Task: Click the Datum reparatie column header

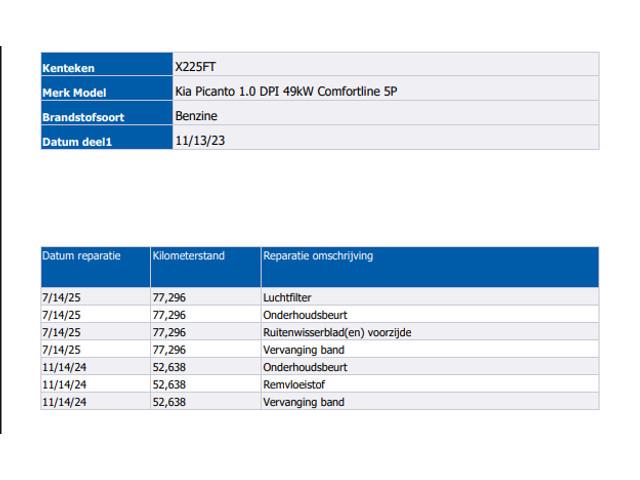Action: 81,256
